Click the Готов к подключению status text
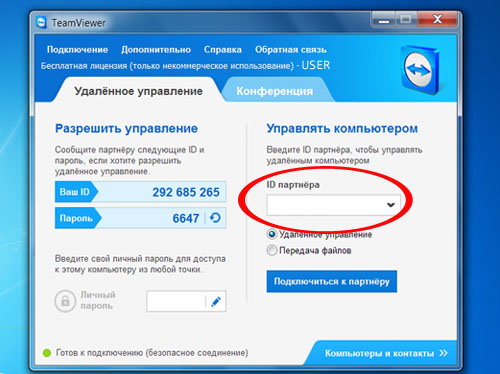Viewport: 500px width, 374px height. click(x=152, y=353)
